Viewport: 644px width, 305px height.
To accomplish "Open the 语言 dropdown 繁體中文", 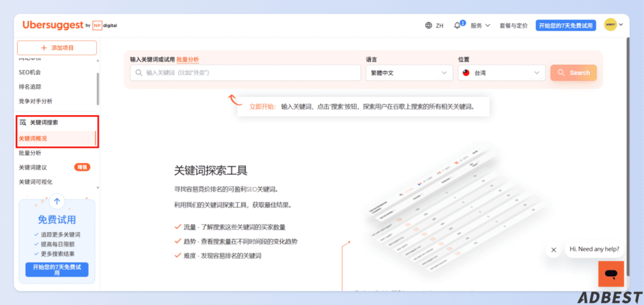I will point(409,73).
